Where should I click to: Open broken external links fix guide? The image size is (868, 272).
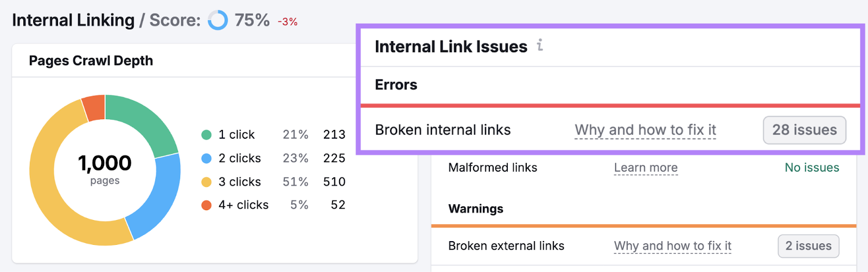(672, 246)
